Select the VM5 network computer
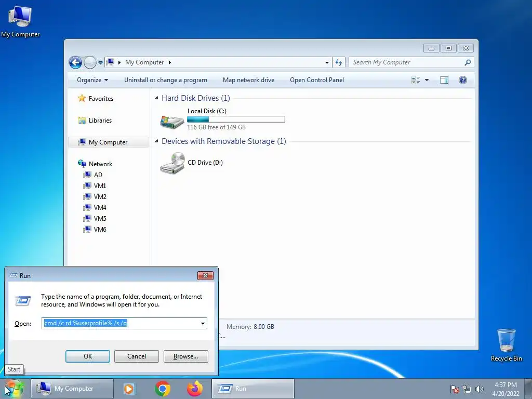532x399 pixels. point(100,219)
